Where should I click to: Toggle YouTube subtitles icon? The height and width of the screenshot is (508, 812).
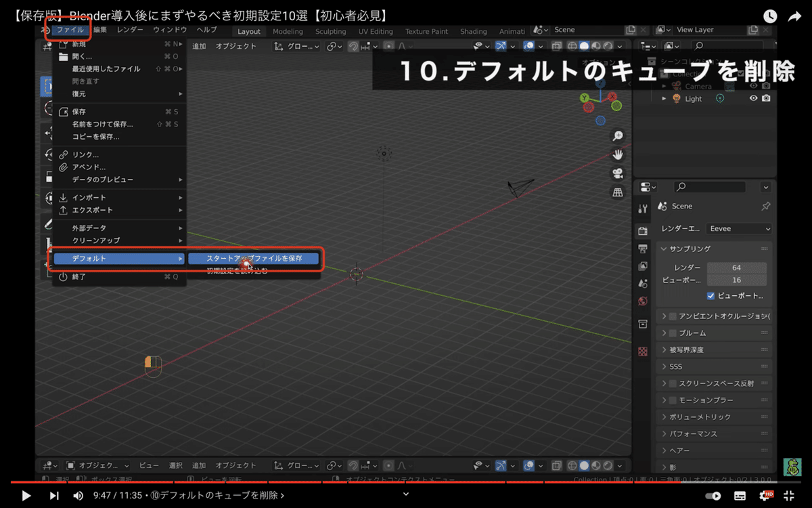[x=740, y=495]
